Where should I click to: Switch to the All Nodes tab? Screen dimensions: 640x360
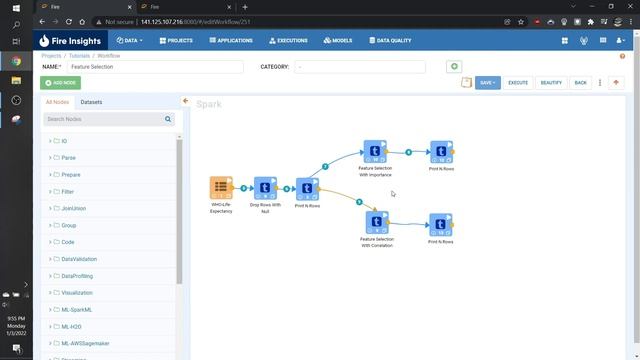(x=57, y=102)
